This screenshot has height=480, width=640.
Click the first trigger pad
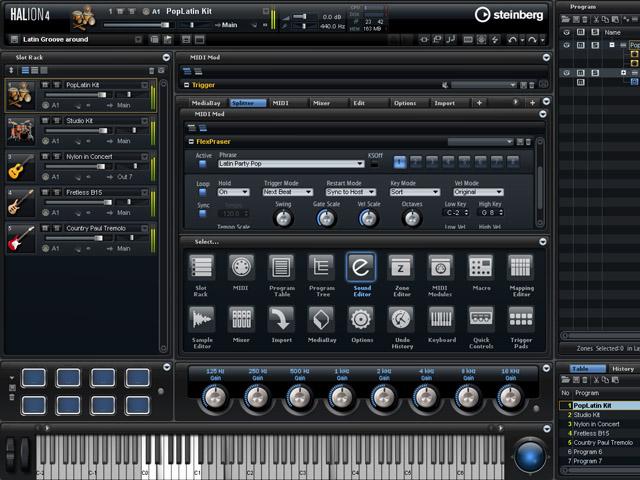tap(33, 378)
